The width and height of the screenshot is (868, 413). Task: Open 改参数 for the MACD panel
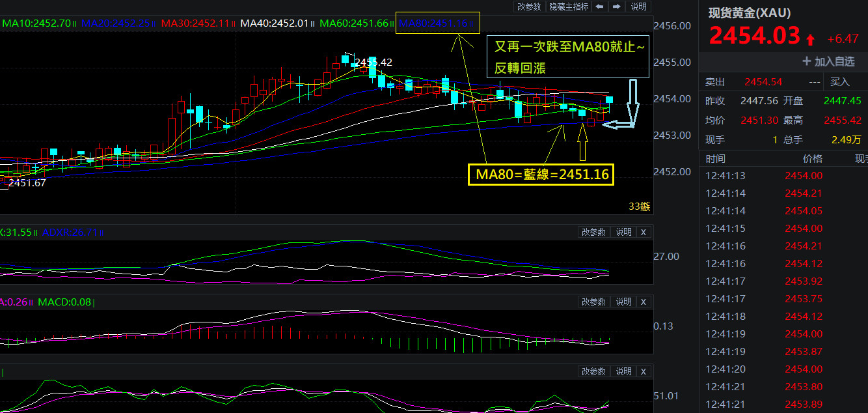click(x=593, y=302)
